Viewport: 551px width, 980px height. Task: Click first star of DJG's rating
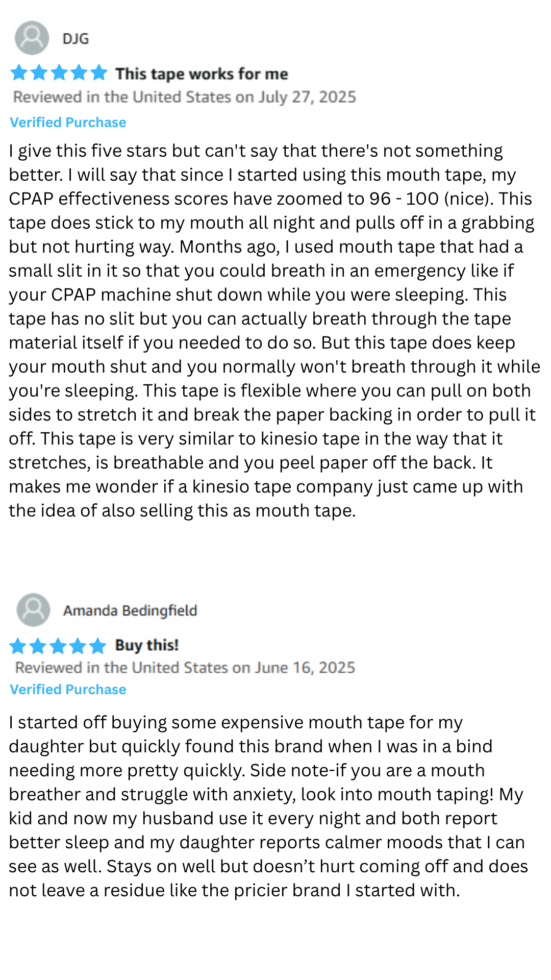[x=19, y=72]
